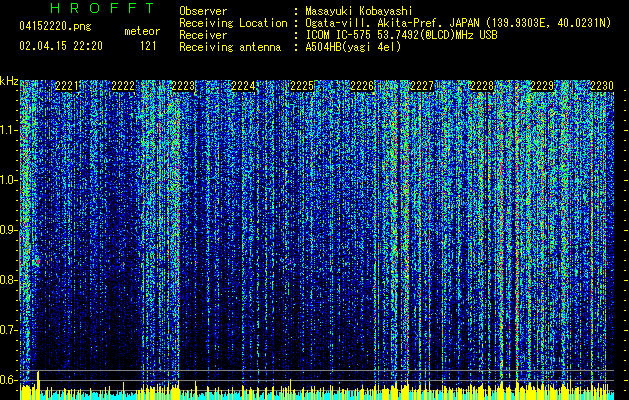Click the antenna value A504HB(yagi 4el)
This screenshot has height=400, width=629.
(x=353, y=47)
